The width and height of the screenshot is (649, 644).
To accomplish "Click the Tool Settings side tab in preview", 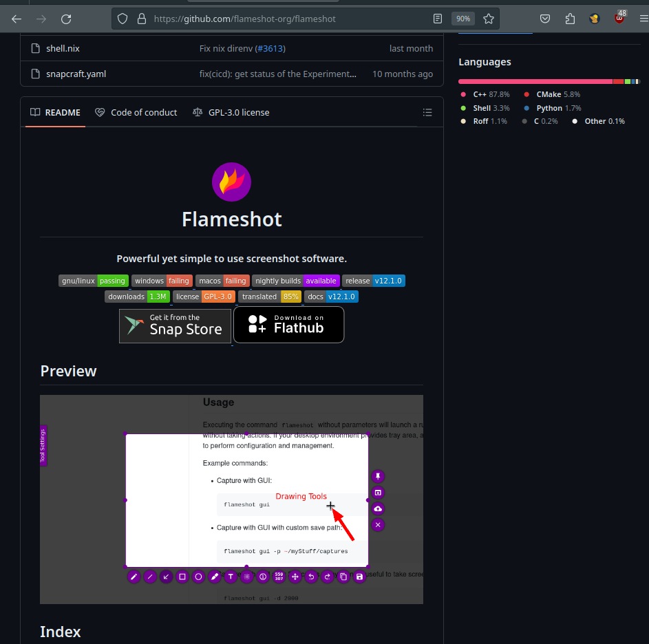I will (x=43, y=445).
